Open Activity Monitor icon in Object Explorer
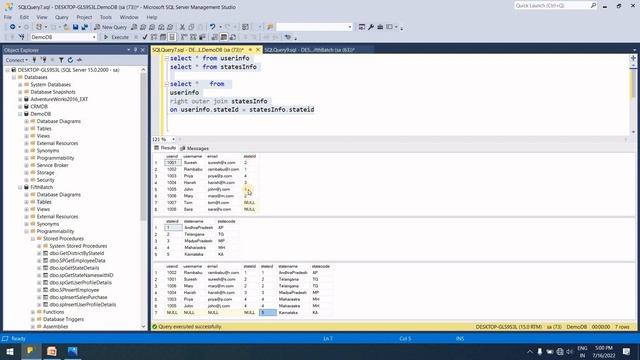Viewport: 640px width, 360px height. pos(79,60)
